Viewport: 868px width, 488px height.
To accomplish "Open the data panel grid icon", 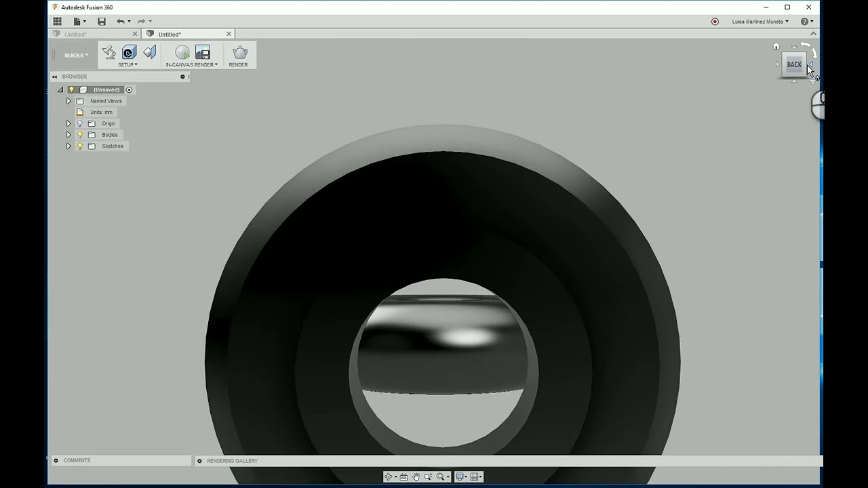I will 57,22.
